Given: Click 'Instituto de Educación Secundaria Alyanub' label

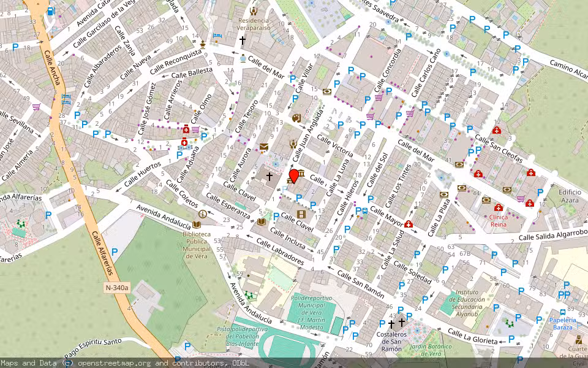Looking at the screenshot, I should (467, 302).
